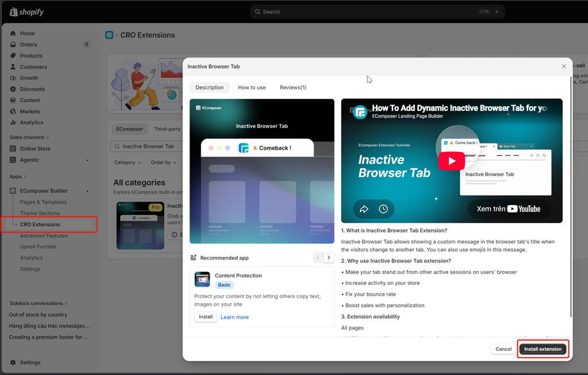Open EComposer Builder app
Screen dimensions: 588x375
pyautogui.click(x=44, y=191)
